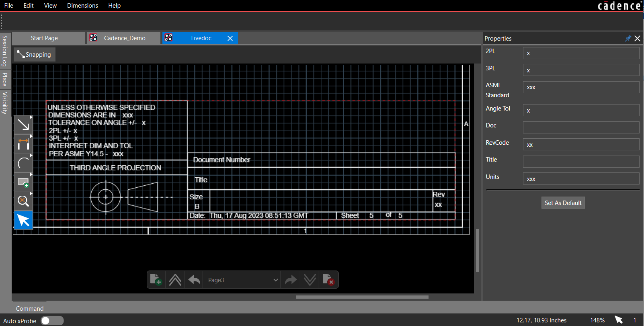The image size is (644, 326).
Task: Click the Date text in title block
Action: [248, 215]
